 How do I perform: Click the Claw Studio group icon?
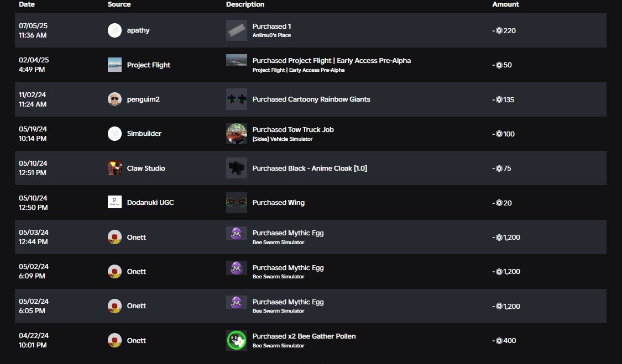coord(114,168)
